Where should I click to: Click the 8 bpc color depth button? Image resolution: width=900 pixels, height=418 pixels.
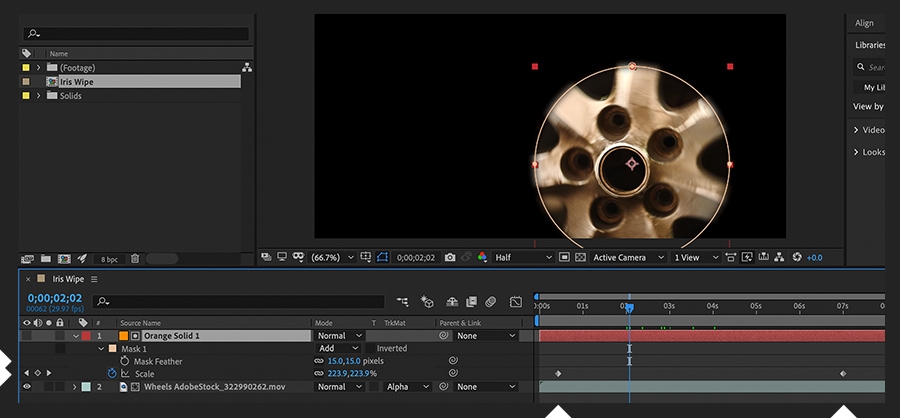click(x=109, y=259)
